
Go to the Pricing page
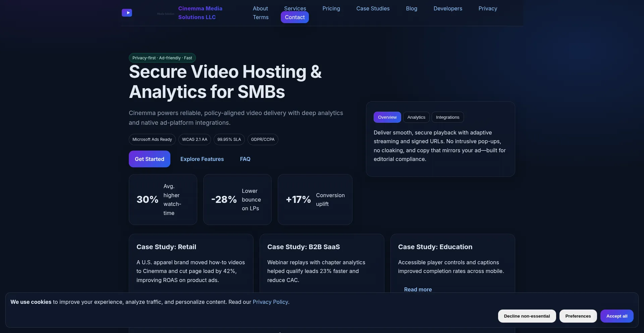(x=331, y=8)
